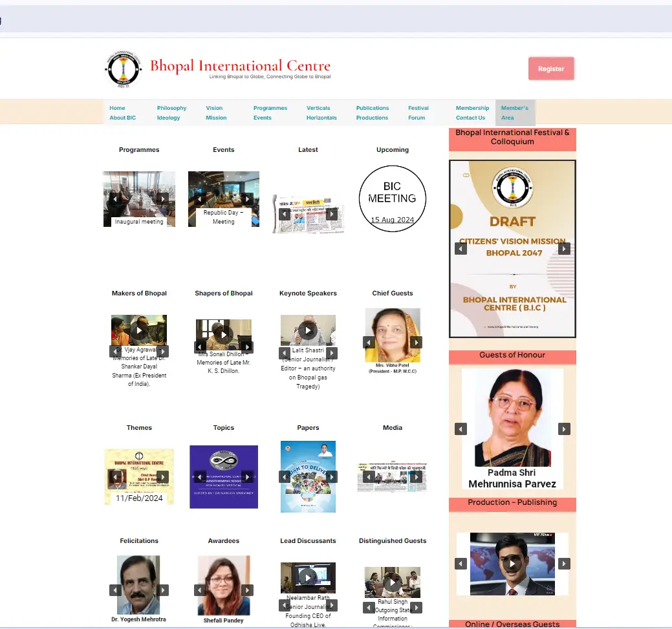Open the Membership Contact Us menu item
Screen dimensions: 672x629
[x=472, y=112]
